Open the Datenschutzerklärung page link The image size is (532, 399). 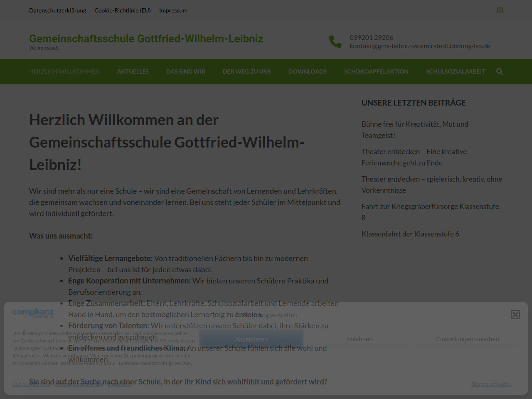coord(57,10)
